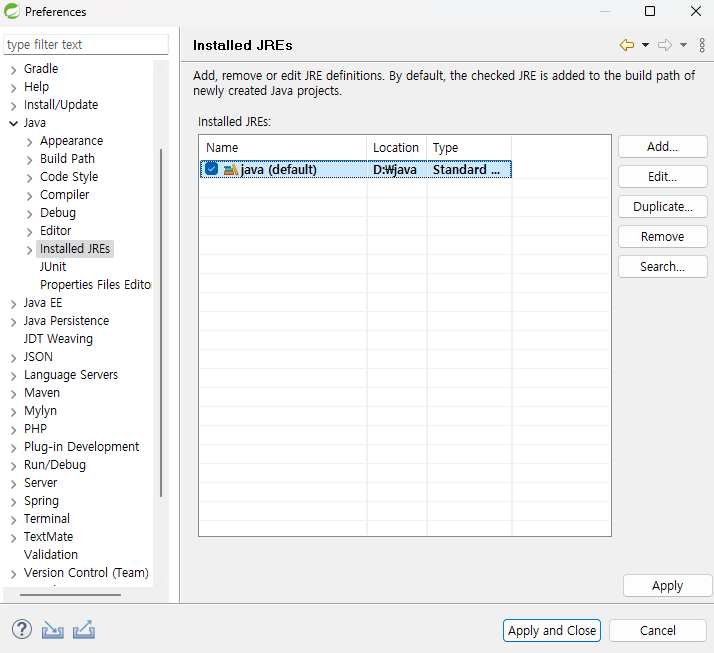Click the export preferences icon
The width and height of the screenshot is (714, 653).
pyautogui.click(x=84, y=630)
